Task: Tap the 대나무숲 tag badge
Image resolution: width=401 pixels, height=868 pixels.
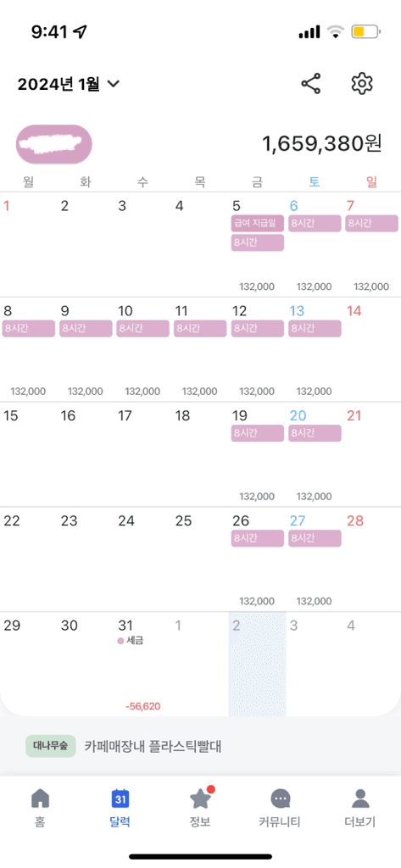Action: coord(50,746)
